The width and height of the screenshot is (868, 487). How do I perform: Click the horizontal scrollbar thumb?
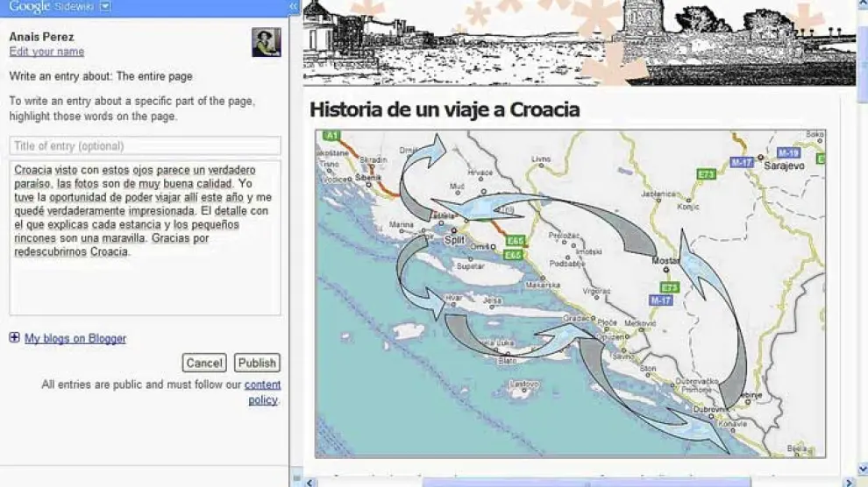587,481
